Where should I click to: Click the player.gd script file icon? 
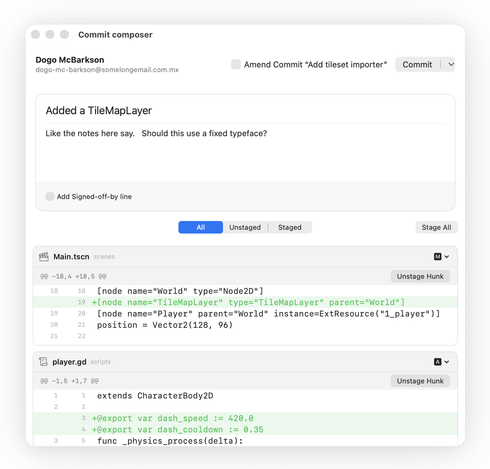click(43, 362)
